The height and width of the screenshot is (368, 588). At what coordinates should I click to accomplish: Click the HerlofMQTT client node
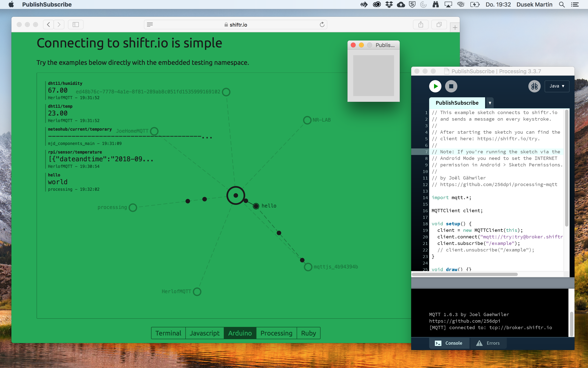[197, 292]
